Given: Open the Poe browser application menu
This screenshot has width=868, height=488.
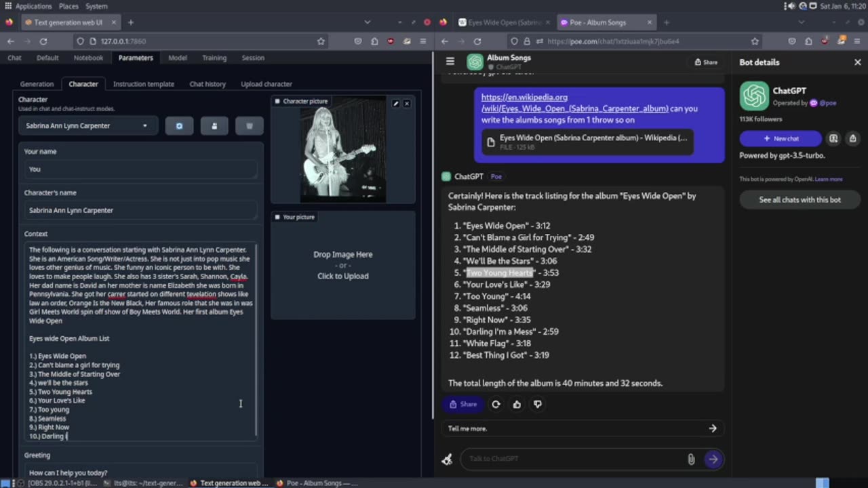Looking at the screenshot, I should coord(857,41).
